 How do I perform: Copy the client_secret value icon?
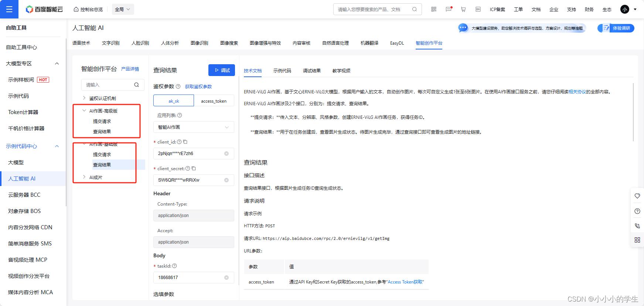194,168
